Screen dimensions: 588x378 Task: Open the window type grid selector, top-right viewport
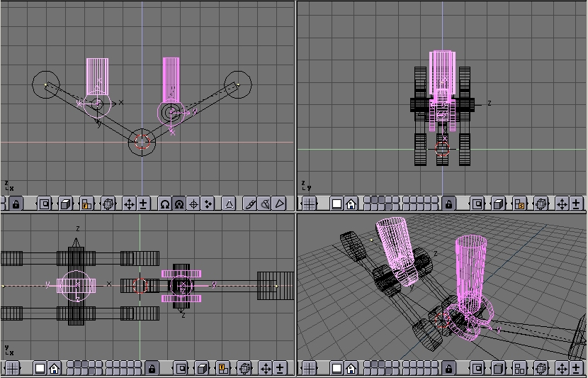pyautogui.click(x=309, y=204)
